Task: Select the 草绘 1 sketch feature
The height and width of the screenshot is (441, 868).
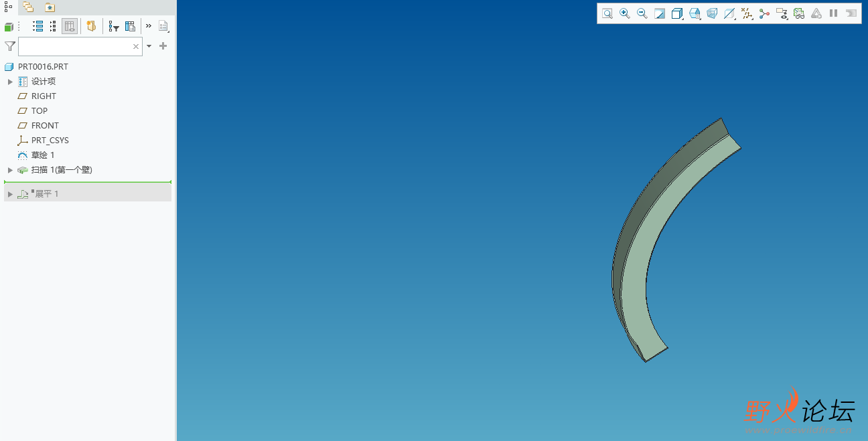Action: [43, 155]
